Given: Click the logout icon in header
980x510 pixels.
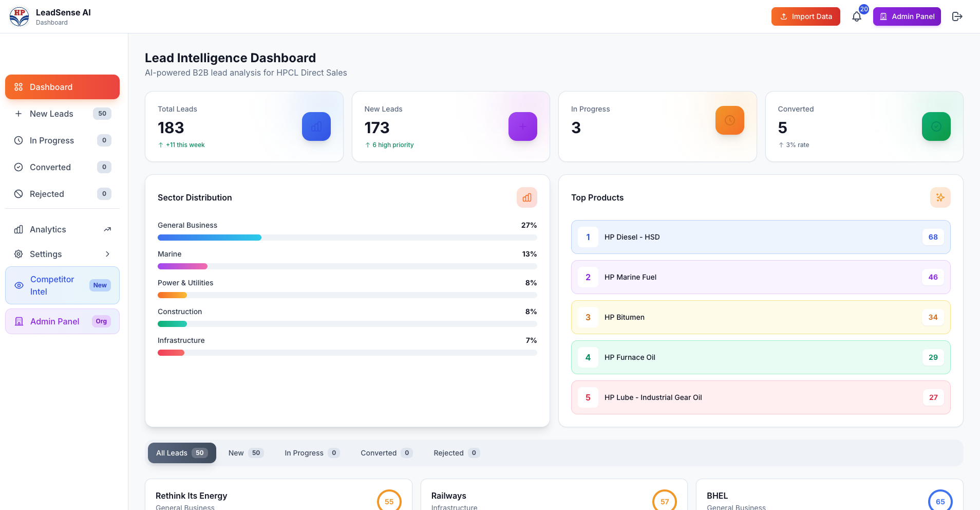Looking at the screenshot, I should tap(957, 16).
